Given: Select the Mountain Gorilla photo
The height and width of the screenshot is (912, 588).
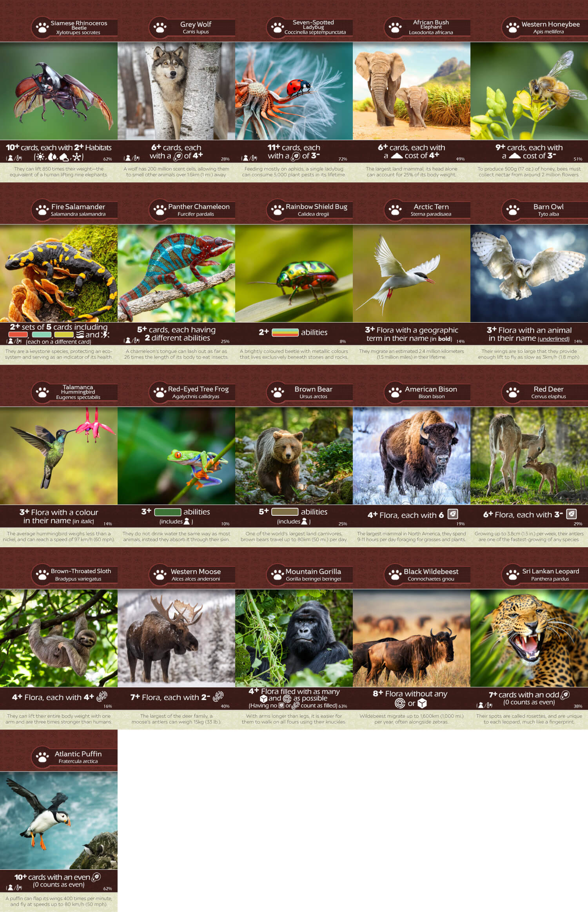Looking at the screenshot, I should point(294,638).
